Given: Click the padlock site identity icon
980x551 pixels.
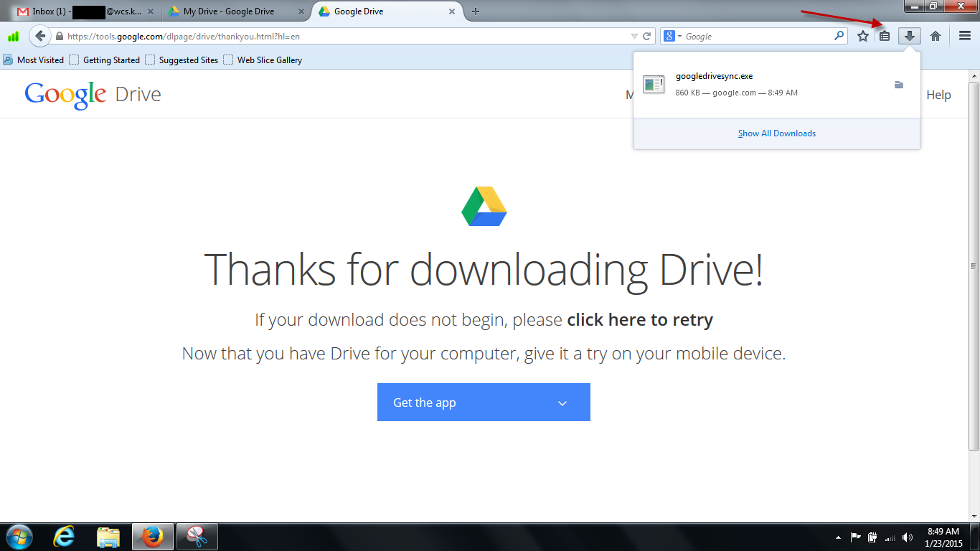Looking at the screenshot, I should click(59, 36).
